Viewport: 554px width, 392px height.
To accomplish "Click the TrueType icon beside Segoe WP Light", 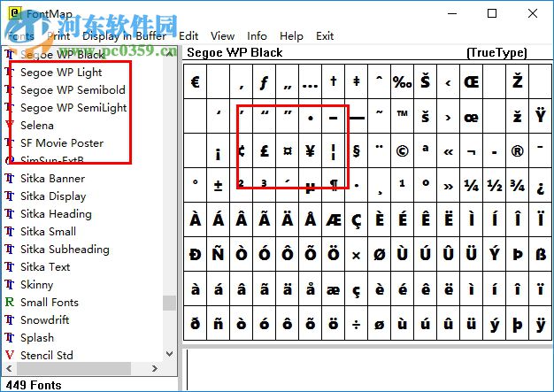I will (x=10, y=72).
